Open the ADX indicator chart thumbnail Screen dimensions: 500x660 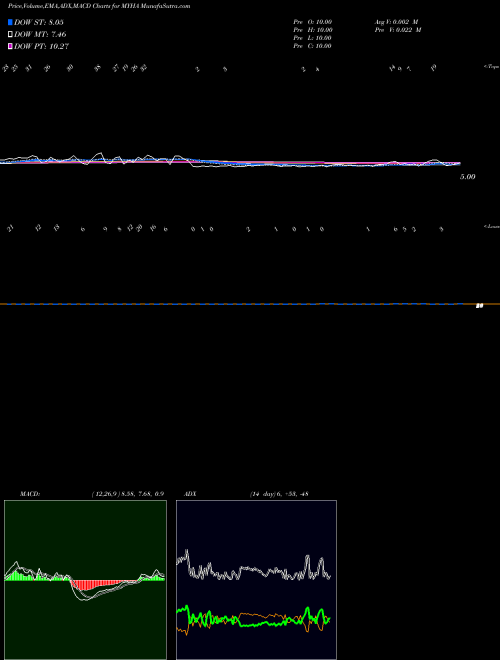click(x=256, y=580)
